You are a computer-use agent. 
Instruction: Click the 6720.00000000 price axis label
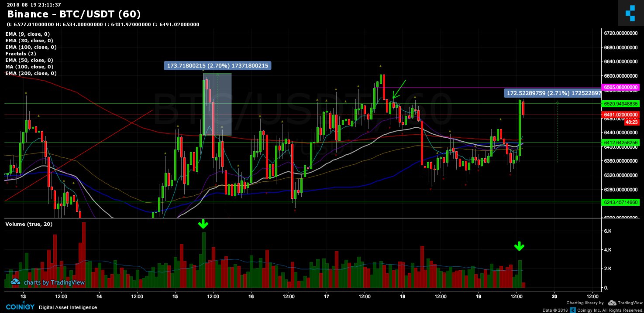621,33
